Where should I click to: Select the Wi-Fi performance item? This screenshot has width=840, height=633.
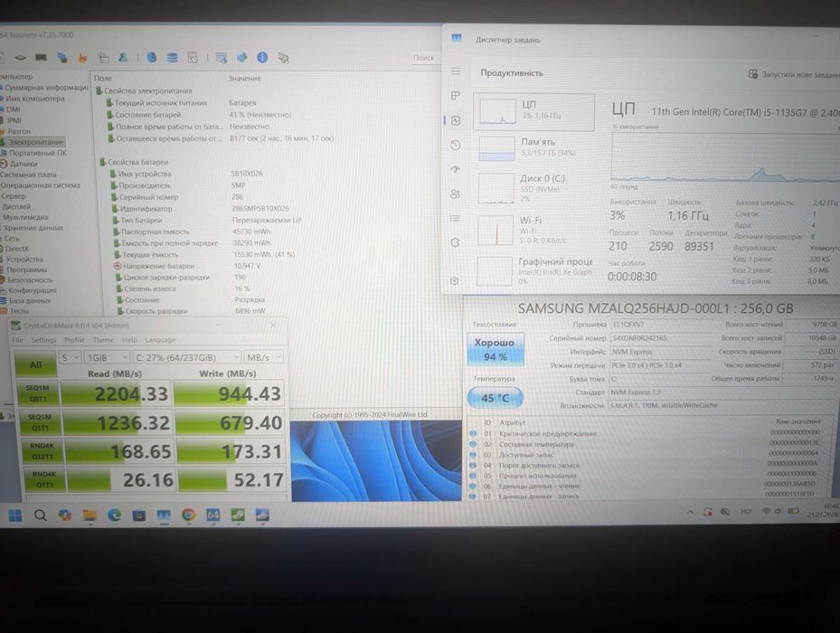[x=534, y=230]
